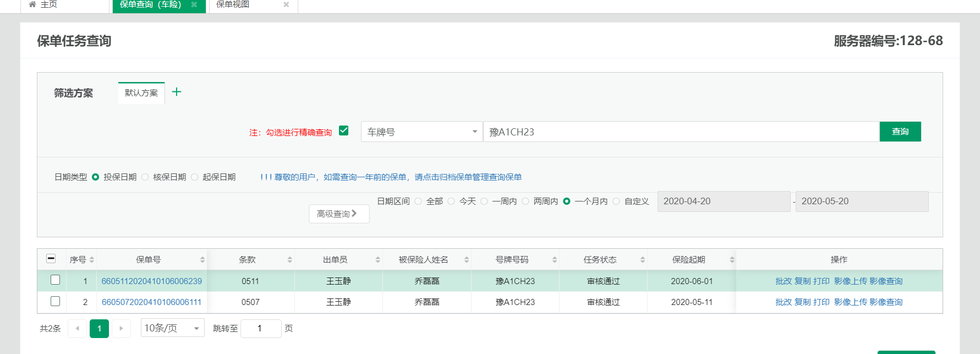Select the 默认方案 filter tab
Screen dimensions: 980x354
click(x=141, y=93)
